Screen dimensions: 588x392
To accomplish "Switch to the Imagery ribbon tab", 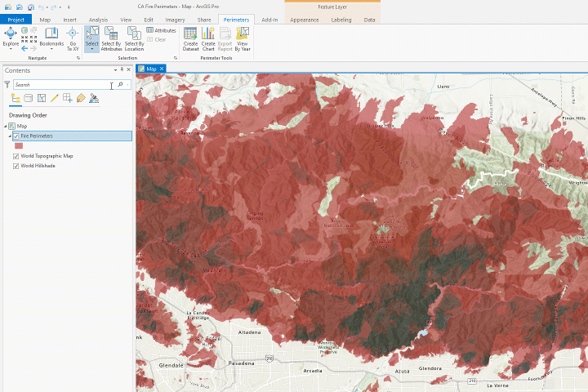I will [x=175, y=20].
